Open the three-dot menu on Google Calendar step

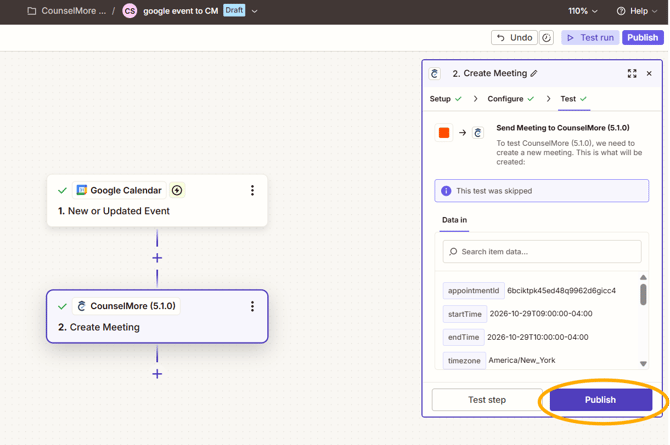pyautogui.click(x=253, y=190)
